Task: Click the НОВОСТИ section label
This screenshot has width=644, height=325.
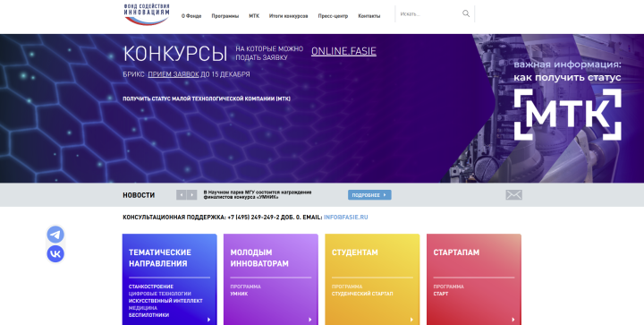Action: point(139,195)
